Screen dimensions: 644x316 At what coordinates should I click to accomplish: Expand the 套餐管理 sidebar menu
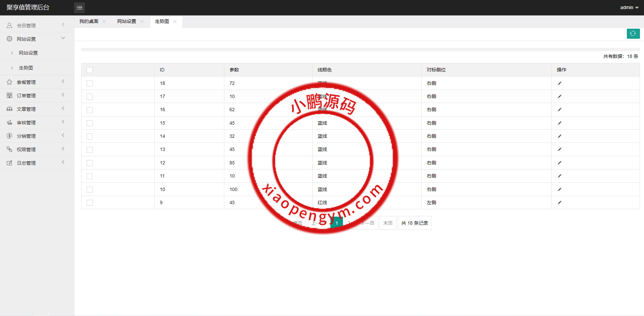tap(26, 82)
